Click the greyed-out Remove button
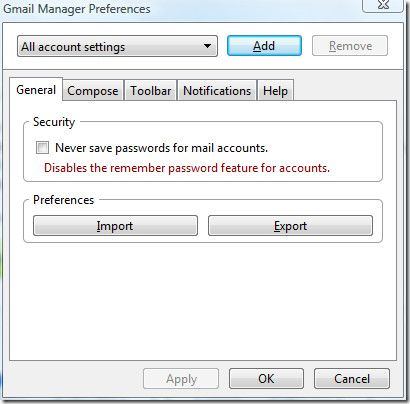410x404 pixels. pos(350,46)
